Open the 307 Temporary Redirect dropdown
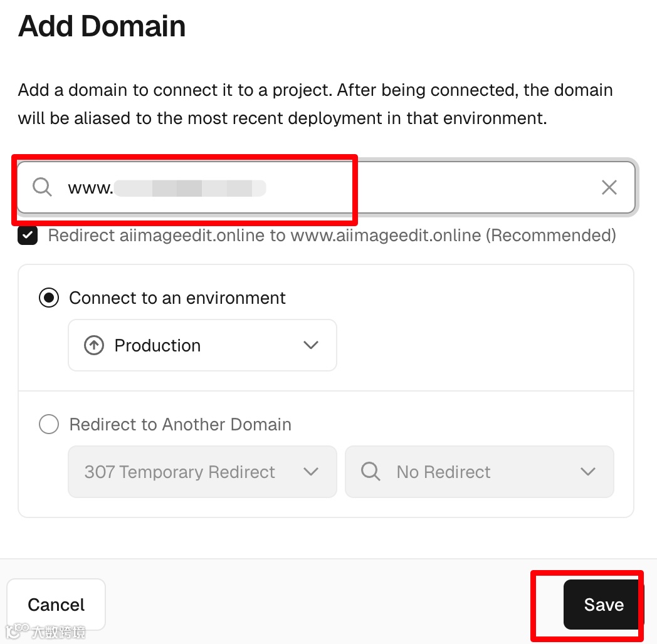Screen dimensions: 657x644 202,472
